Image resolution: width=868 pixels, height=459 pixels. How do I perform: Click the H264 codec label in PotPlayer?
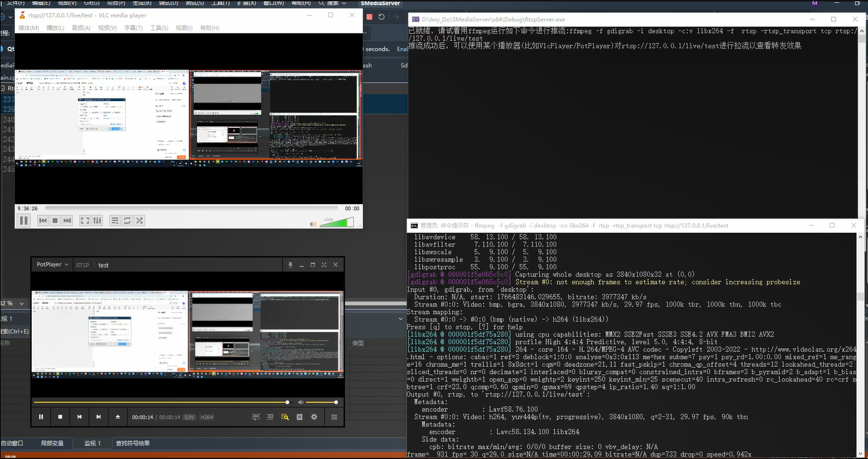[207, 418]
